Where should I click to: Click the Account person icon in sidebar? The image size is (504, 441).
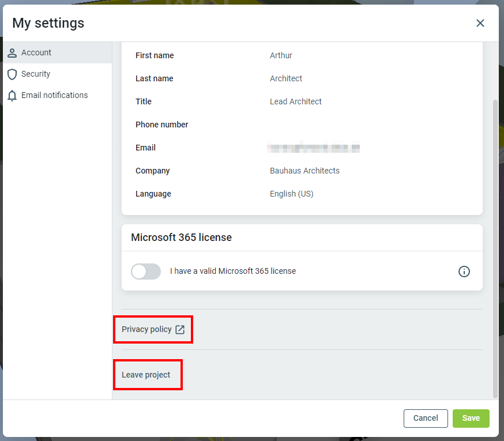(12, 53)
